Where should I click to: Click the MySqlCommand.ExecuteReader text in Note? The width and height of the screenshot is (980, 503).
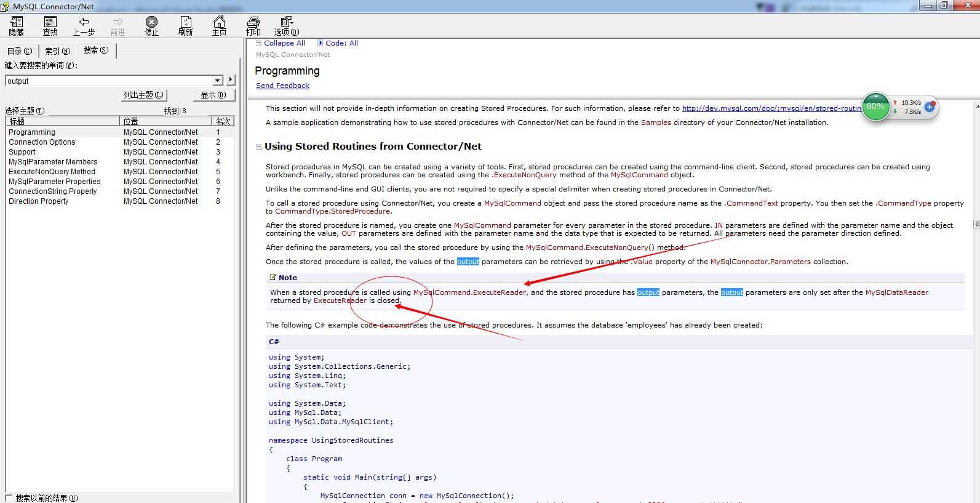coord(470,292)
